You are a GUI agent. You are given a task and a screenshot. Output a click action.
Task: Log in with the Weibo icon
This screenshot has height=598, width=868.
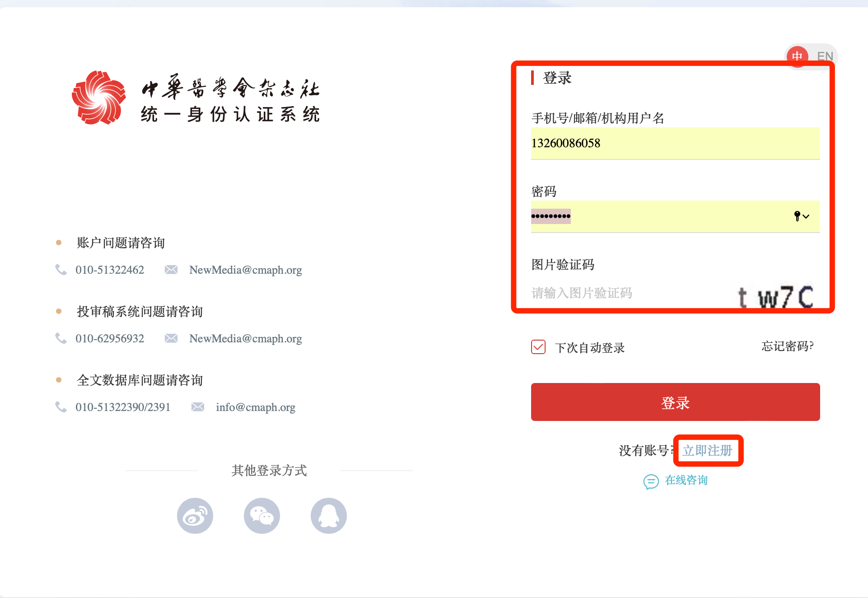pos(195,516)
